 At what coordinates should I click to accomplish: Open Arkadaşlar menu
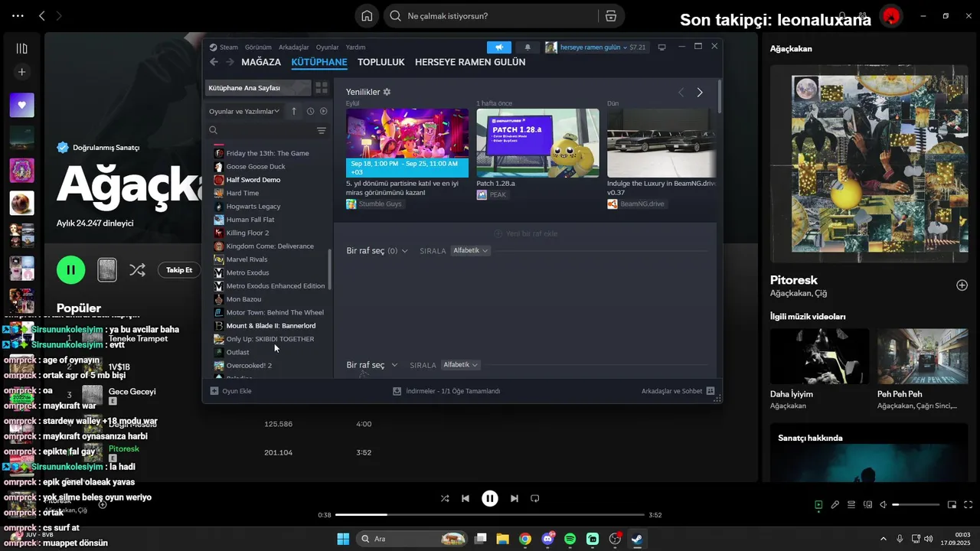point(294,47)
